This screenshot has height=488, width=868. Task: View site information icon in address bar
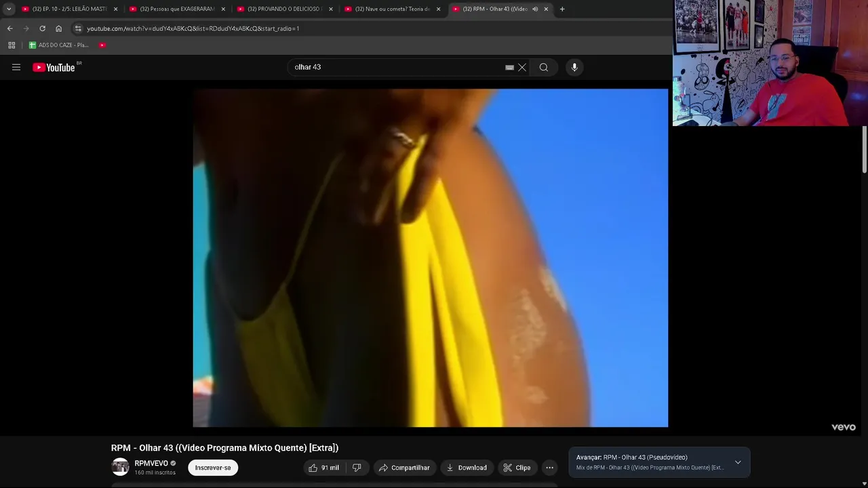78,28
